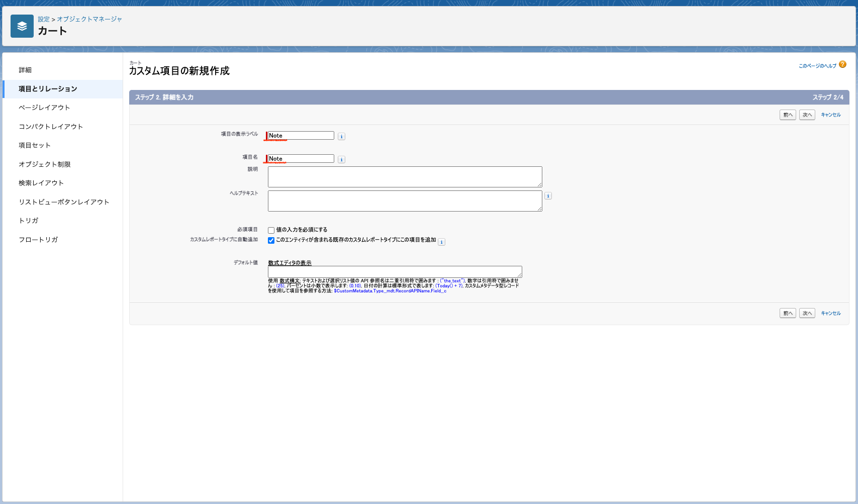Image resolution: width=858 pixels, height=504 pixels.
Task: Click into the 説明 text area
Action: tap(405, 177)
